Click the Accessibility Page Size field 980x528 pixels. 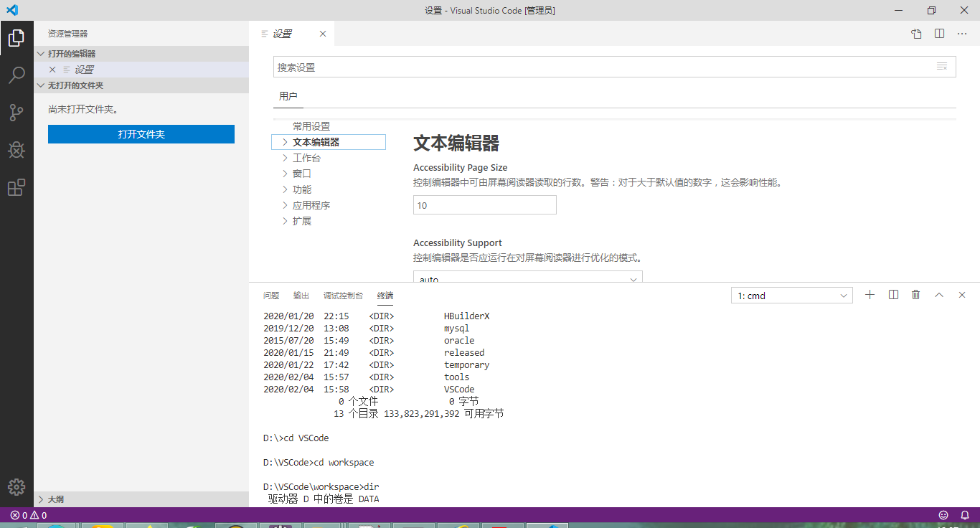(485, 205)
